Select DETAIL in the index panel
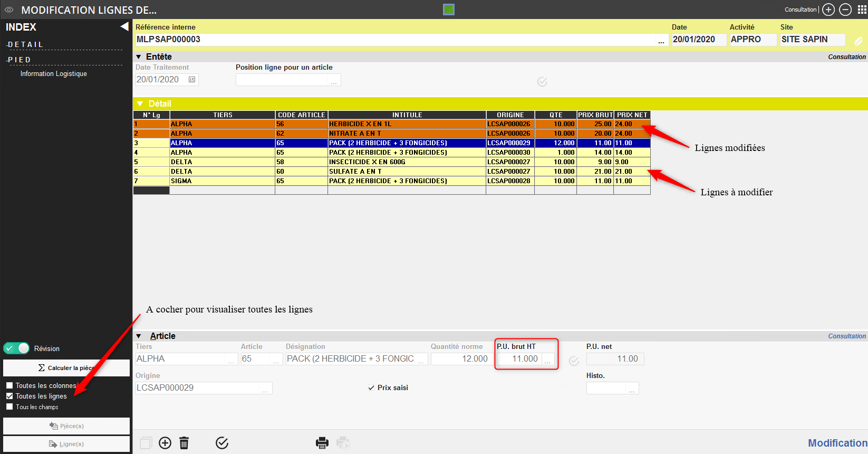868x454 pixels. pos(25,44)
